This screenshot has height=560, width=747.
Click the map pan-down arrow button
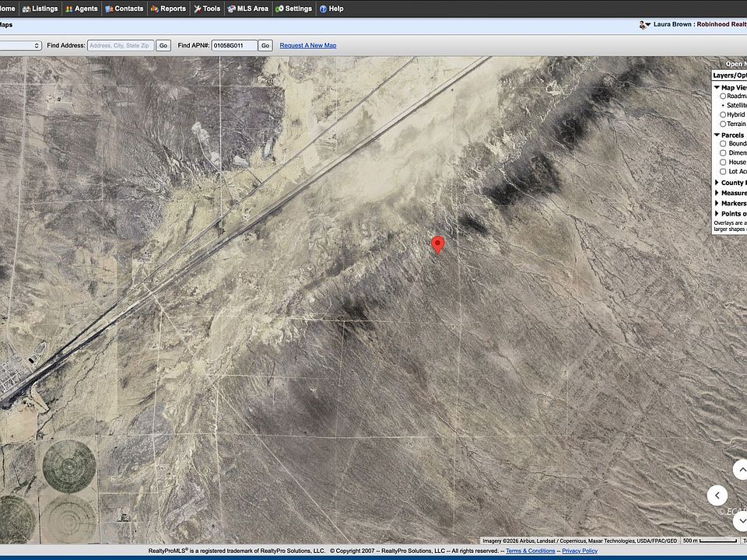pyautogui.click(x=740, y=521)
